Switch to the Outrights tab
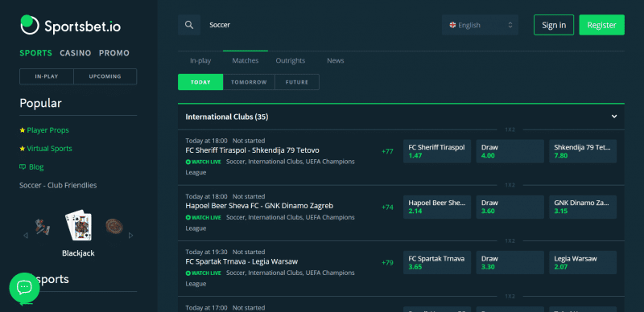 pos(291,61)
